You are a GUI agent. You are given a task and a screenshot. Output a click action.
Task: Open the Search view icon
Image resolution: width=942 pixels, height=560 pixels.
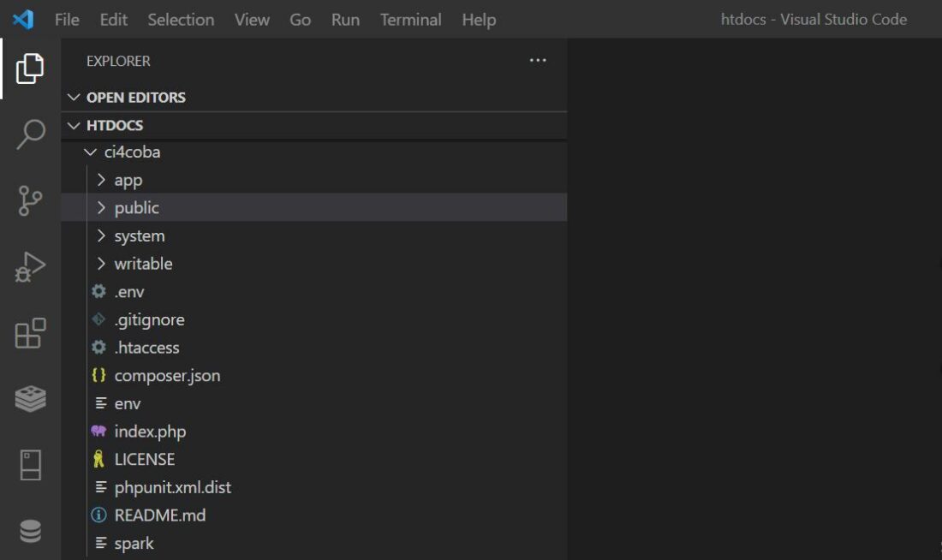30,134
